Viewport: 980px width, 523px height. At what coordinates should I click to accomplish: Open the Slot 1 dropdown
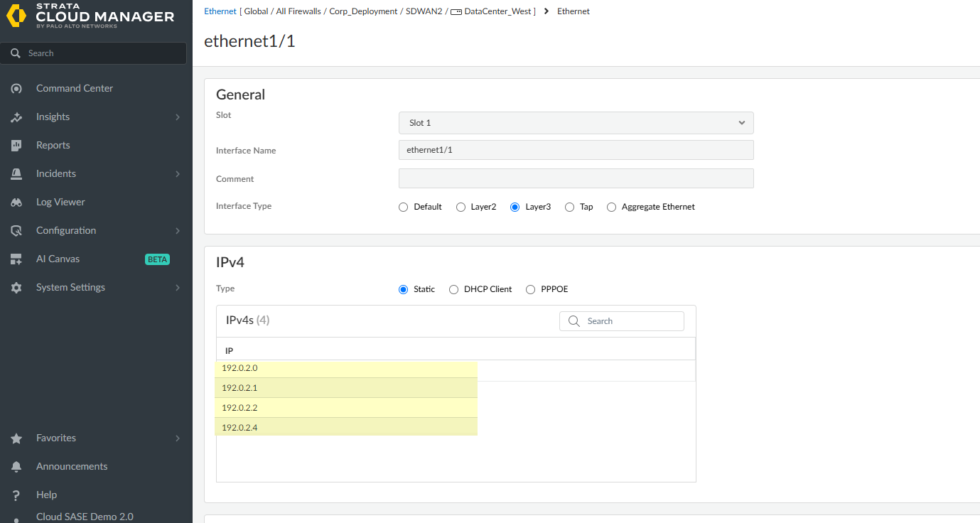(576, 123)
